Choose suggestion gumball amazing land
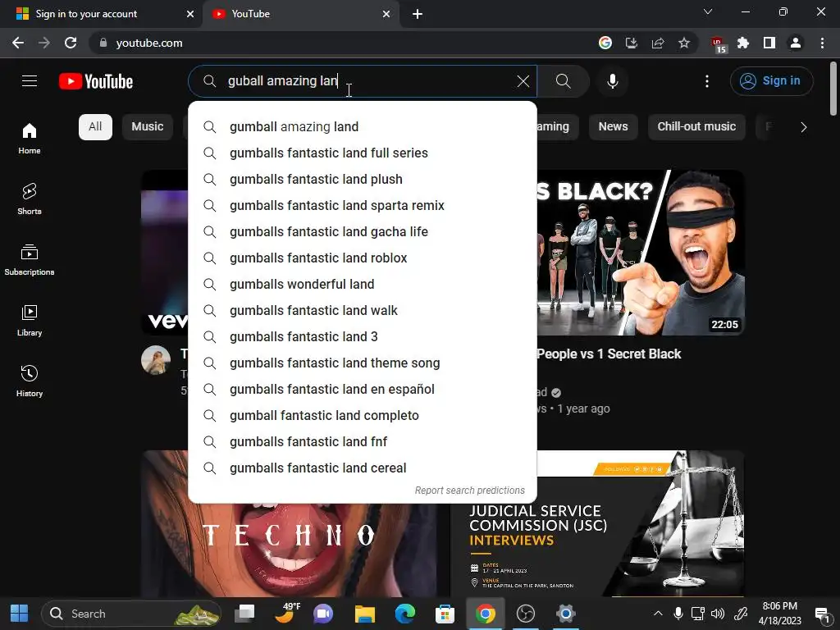Screen dimensions: 840x630 coord(363,127)
